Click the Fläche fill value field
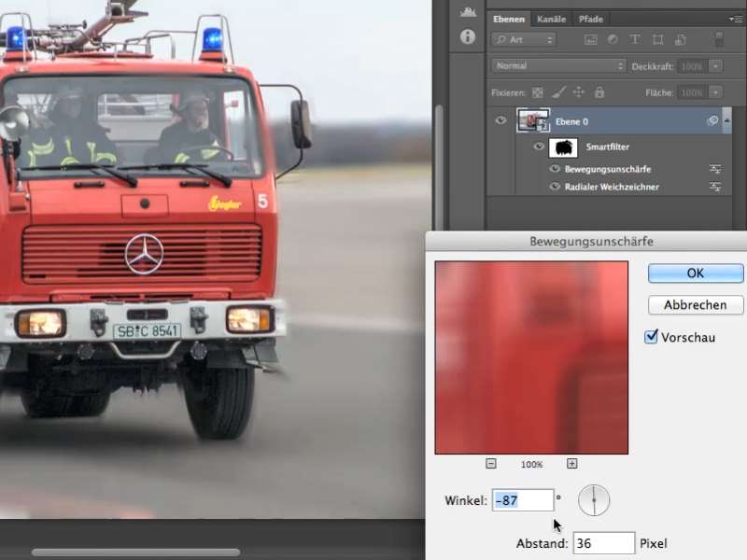The image size is (747, 560). [x=692, y=92]
